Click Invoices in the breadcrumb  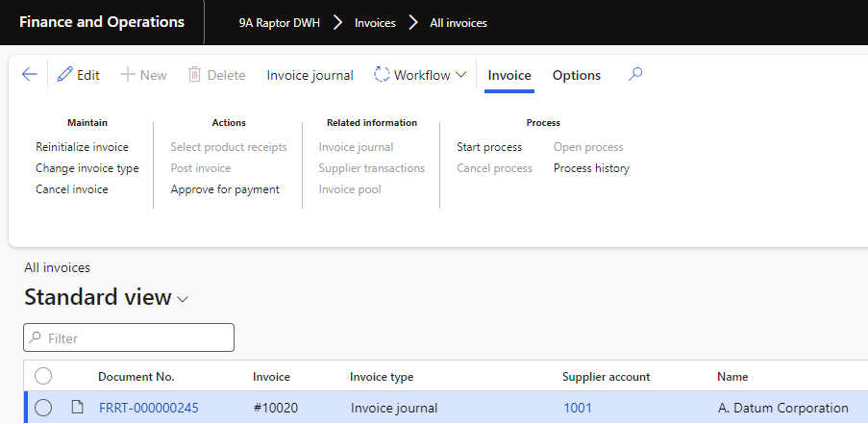click(375, 22)
